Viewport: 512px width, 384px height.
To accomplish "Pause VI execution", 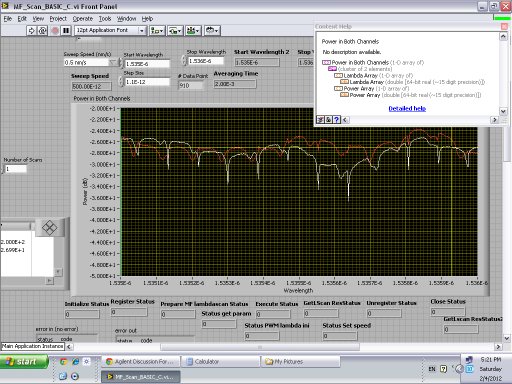I will [x=66, y=31].
